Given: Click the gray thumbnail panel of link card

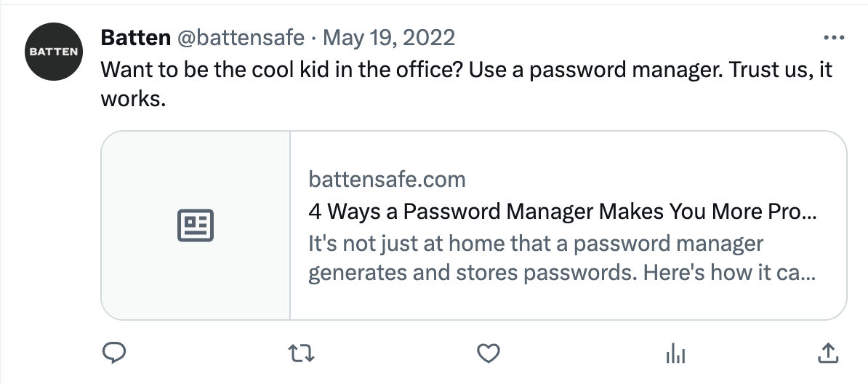Looking at the screenshot, I should [196, 225].
